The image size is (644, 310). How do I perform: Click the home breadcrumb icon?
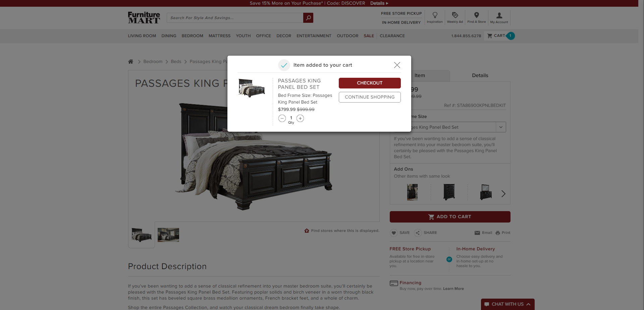click(x=130, y=62)
